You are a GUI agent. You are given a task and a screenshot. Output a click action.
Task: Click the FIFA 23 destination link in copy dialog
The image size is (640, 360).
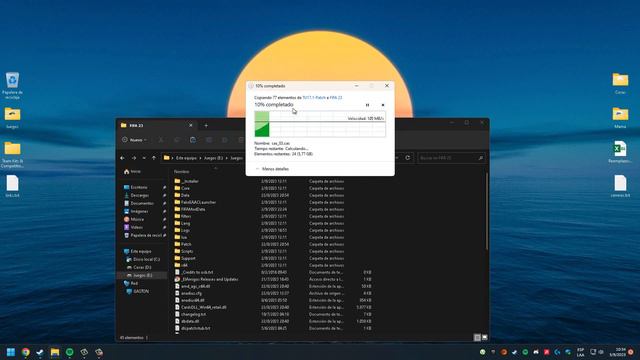coord(336,98)
